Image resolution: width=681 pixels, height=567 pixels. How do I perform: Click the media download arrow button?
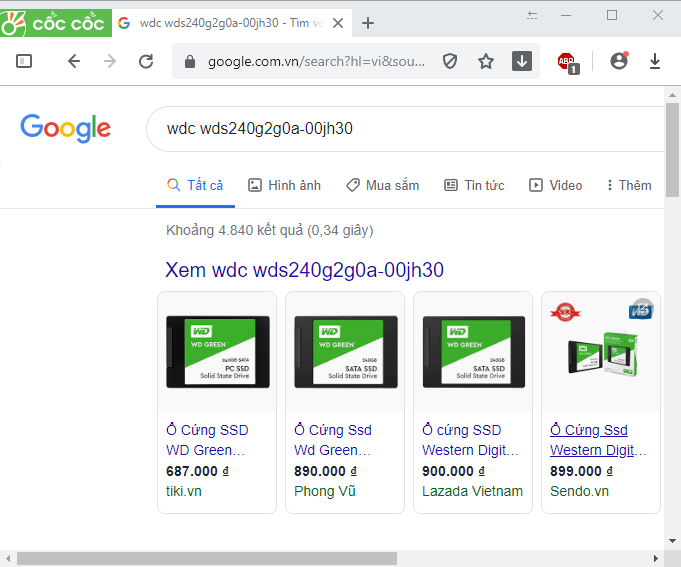click(x=522, y=61)
